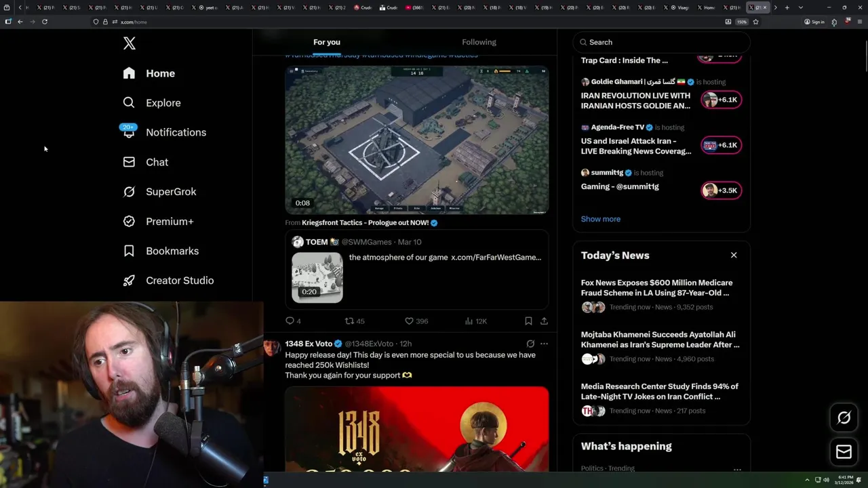Screen dimensions: 868x488
Task: Bookmark this page with star icon
Action: pyautogui.click(x=755, y=22)
